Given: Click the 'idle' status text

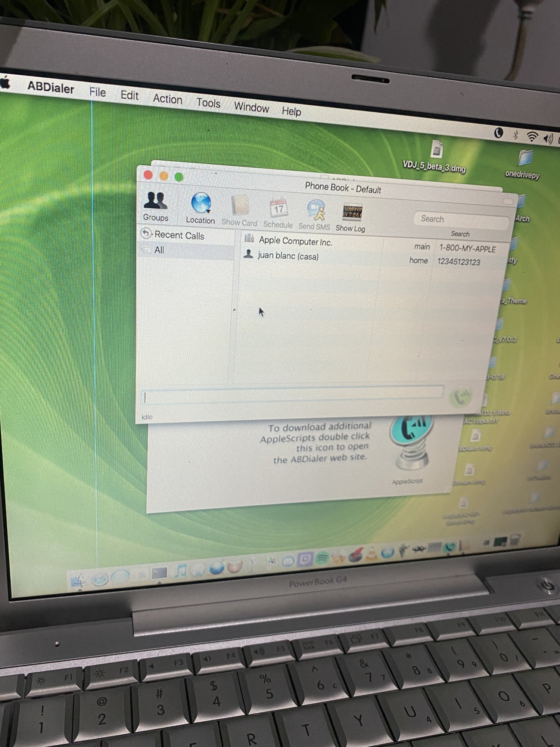Looking at the screenshot, I should point(147,417).
